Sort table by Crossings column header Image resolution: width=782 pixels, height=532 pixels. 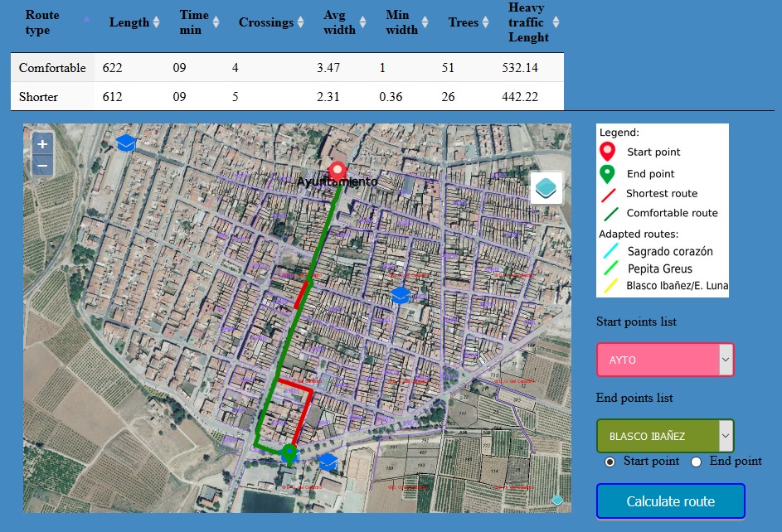point(272,22)
